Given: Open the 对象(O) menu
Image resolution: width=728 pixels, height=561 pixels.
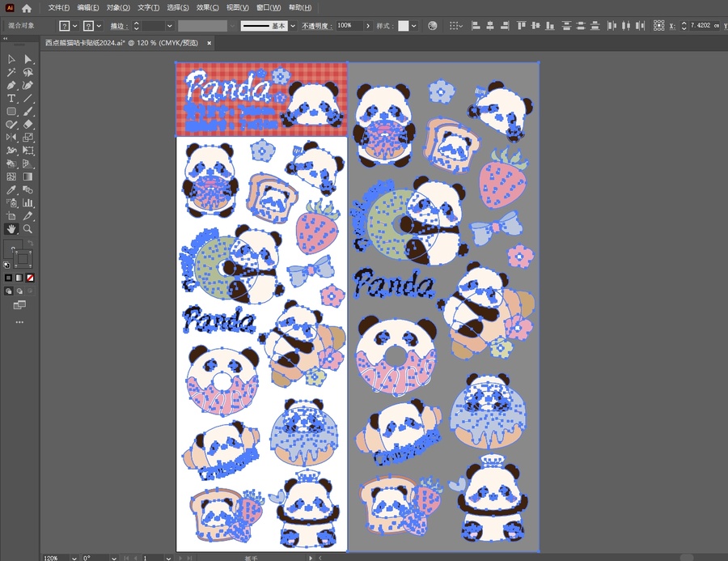Looking at the screenshot, I should point(118,7).
